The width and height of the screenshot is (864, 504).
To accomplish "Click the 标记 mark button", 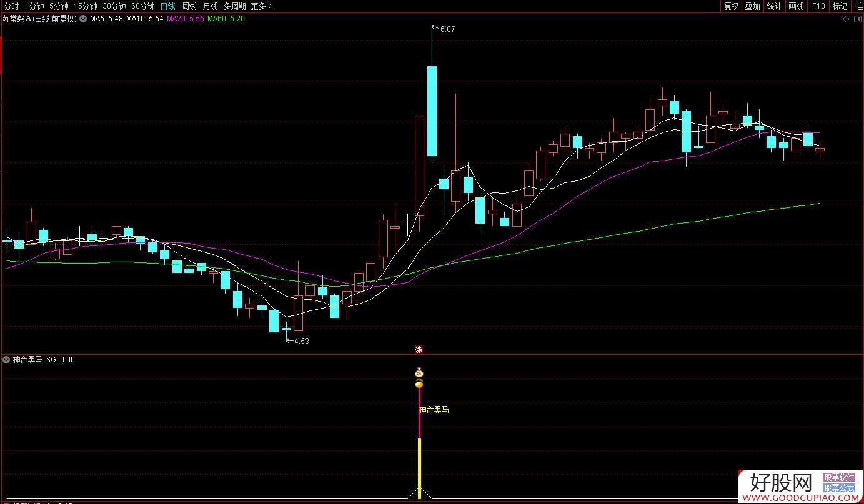I will coord(840,6).
